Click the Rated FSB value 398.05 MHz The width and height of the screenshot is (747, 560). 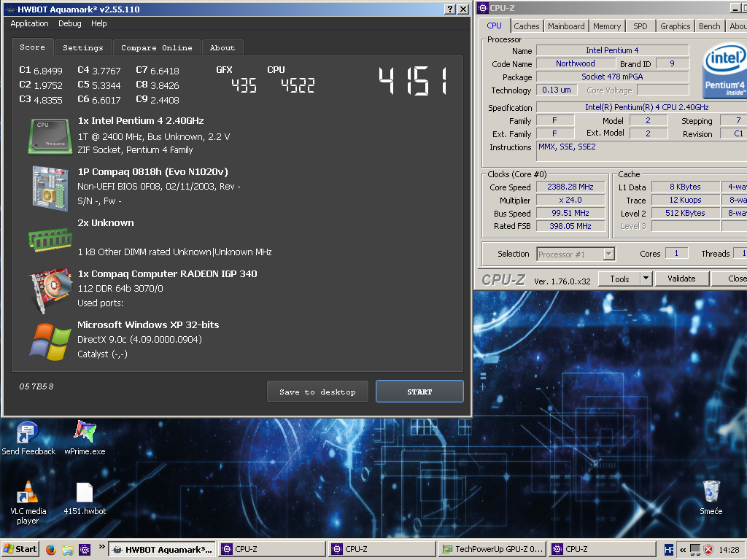(x=570, y=226)
